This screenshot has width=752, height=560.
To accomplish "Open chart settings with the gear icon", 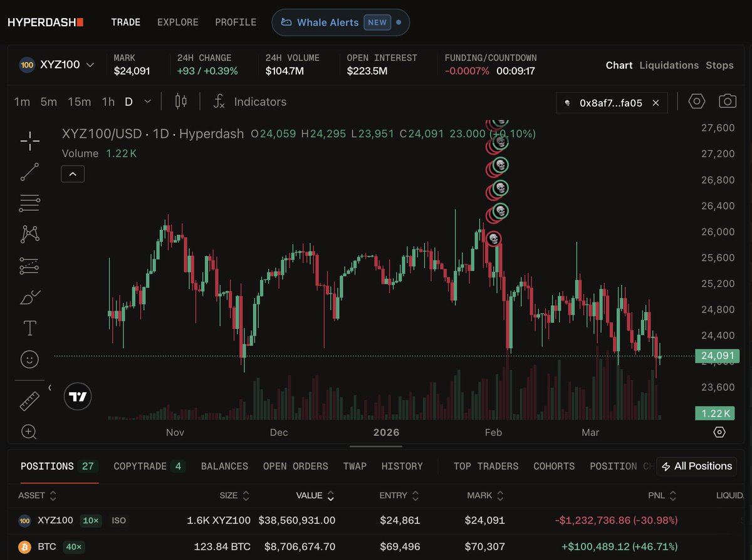I will tap(696, 101).
